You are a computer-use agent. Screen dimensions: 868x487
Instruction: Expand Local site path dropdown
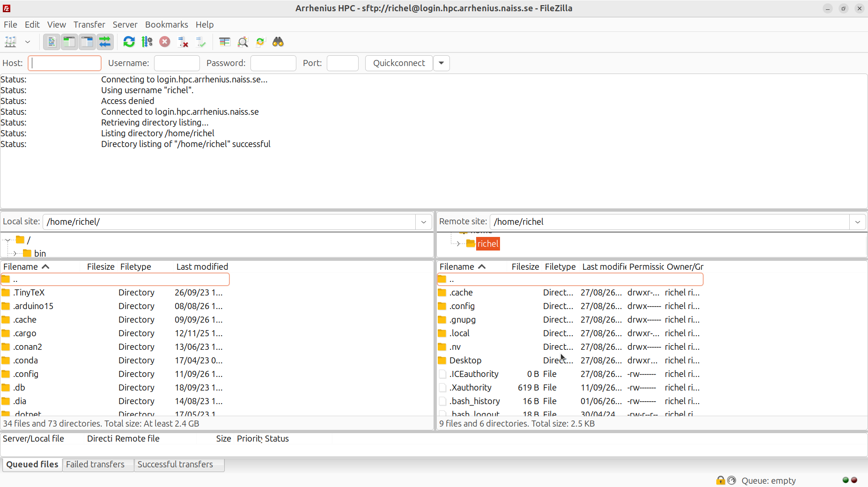[x=424, y=222]
